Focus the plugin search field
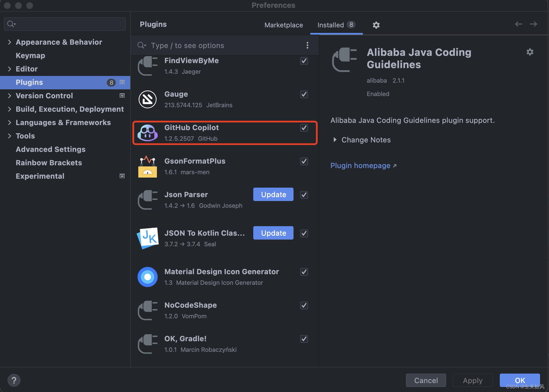Screen dimensions: 549x392 pos(224,46)
